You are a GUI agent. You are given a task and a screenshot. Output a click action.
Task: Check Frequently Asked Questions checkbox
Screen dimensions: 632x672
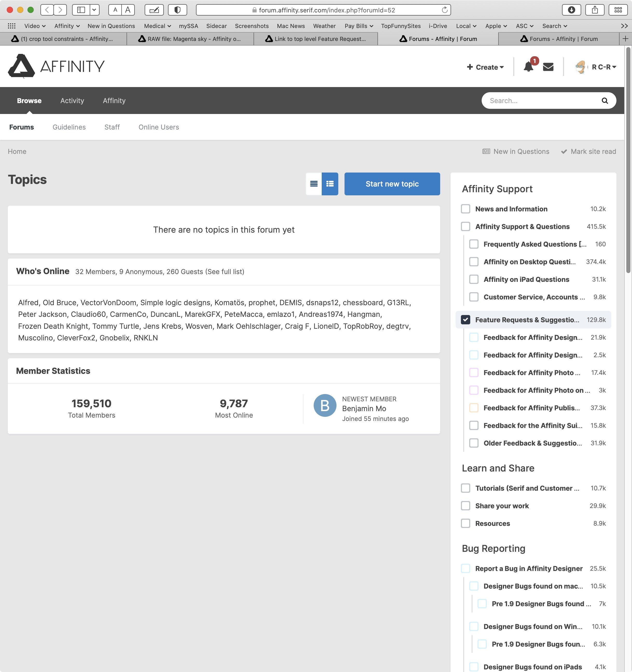click(x=474, y=244)
